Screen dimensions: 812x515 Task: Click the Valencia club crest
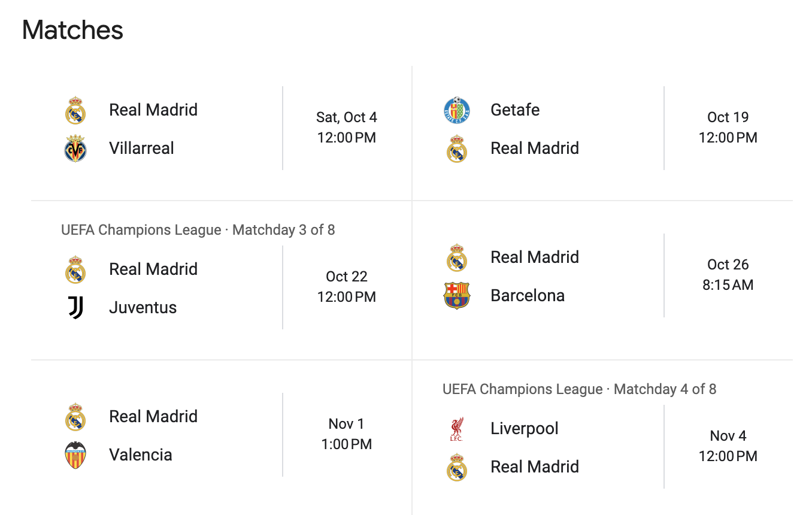(x=75, y=455)
